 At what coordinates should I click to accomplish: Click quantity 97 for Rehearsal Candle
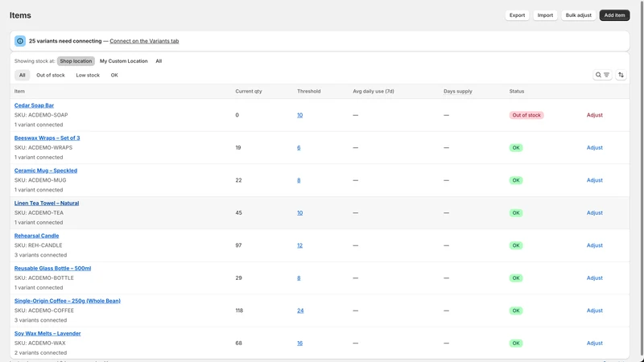tap(238, 245)
